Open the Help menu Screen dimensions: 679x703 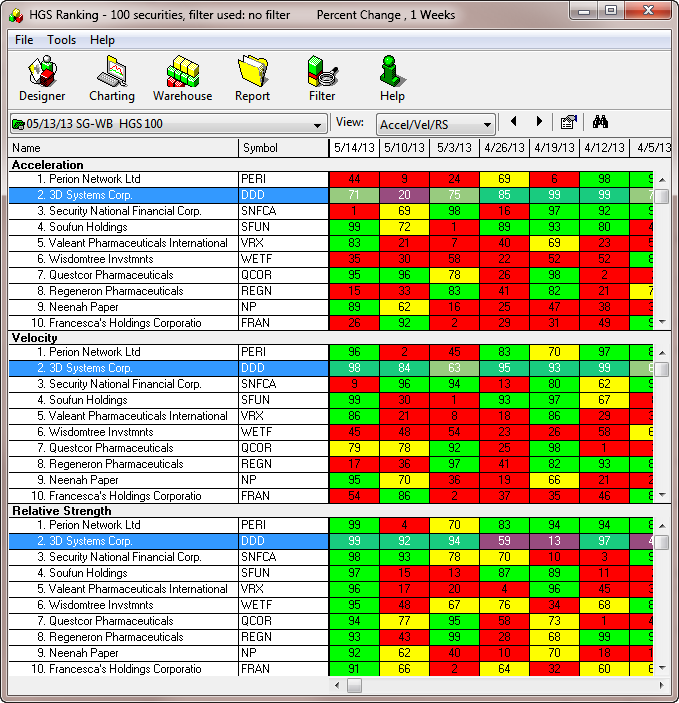point(102,40)
